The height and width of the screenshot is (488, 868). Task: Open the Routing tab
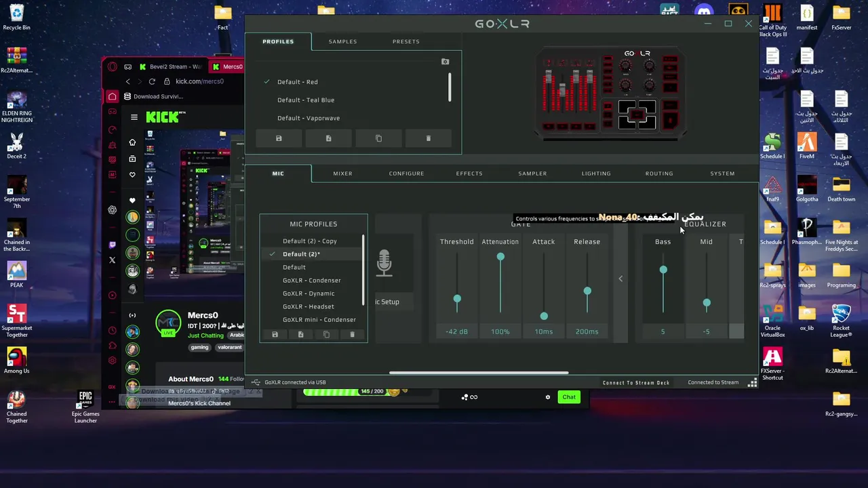click(x=659, y=174)
